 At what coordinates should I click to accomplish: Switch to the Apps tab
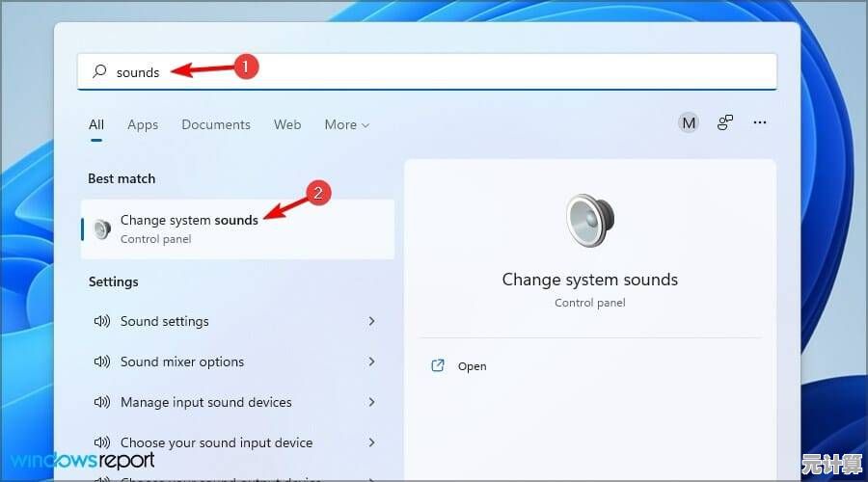(x=143, y=124)
